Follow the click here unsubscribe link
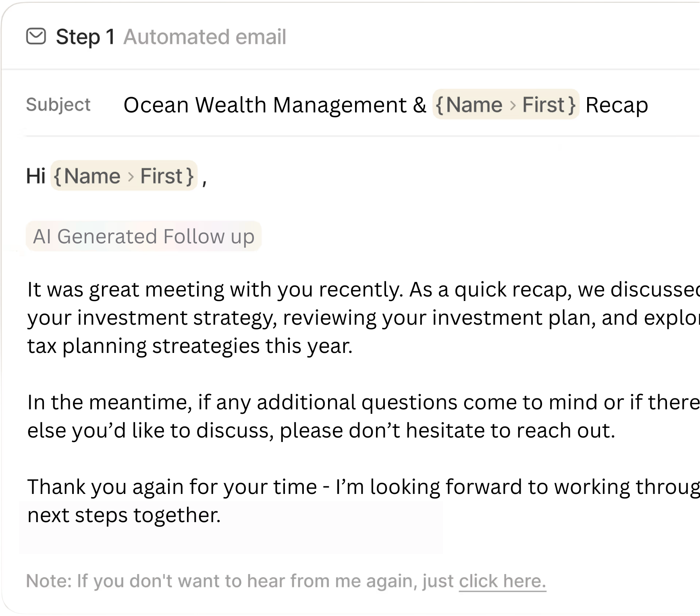 [503, 581]
